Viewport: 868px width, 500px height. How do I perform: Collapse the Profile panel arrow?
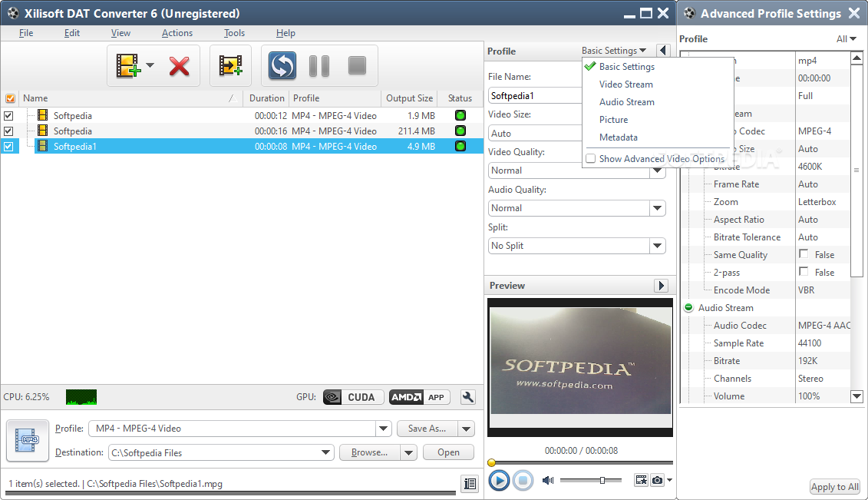(x=662, y=51)
